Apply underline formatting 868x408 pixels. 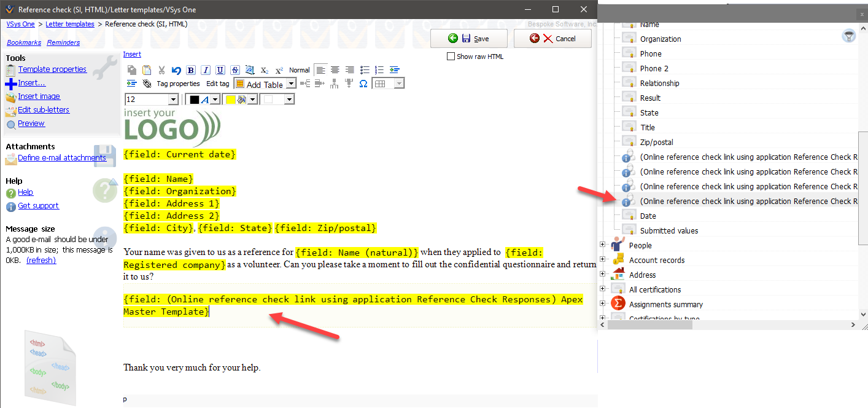220,70
